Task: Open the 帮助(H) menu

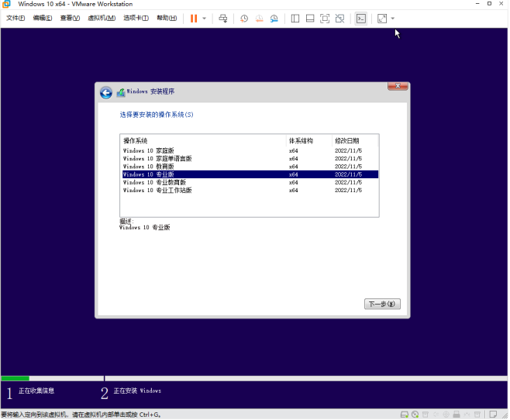Action: click(x=167, y=18)
